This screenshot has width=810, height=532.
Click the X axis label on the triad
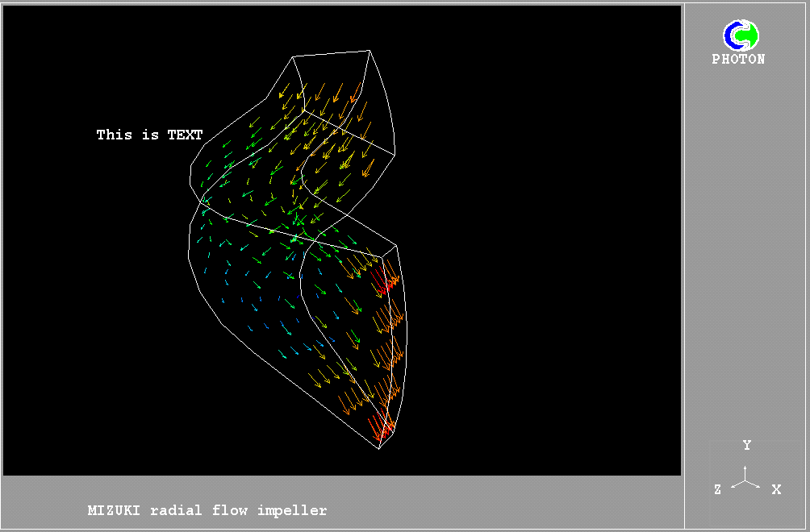click(x=776, y=489)
